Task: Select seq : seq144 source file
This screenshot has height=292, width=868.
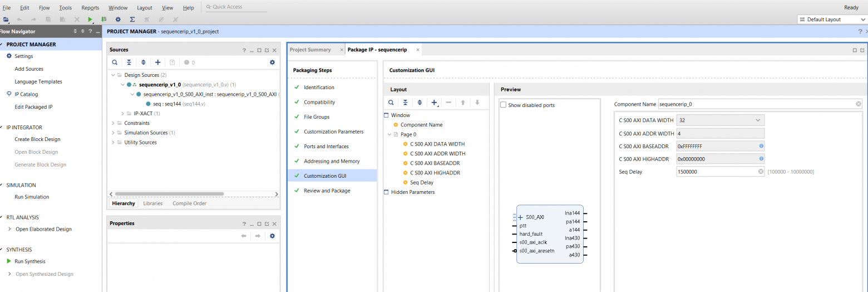Action: pyautogui.click(x=180, y=104)
